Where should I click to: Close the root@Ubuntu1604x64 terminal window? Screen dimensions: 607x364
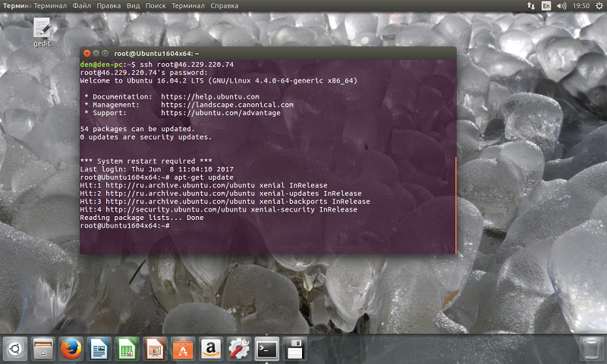[87, 53]
